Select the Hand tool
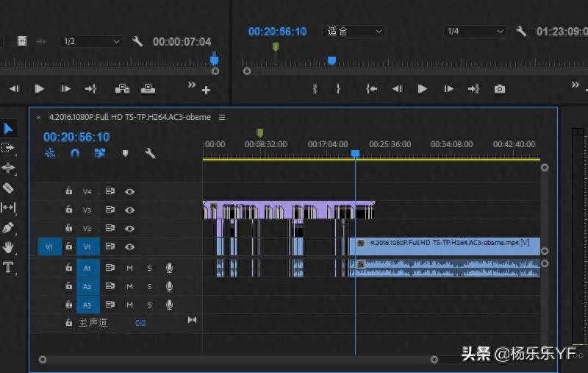Screen dimensions: 588x373 (8, 247)
